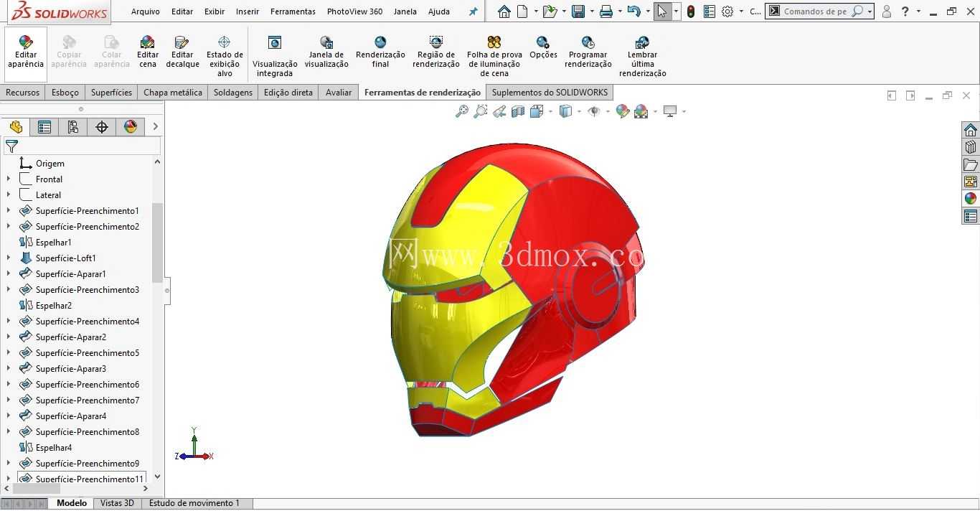The image size is (980, 511).
Task: Open the ConfigurationManager tab
Action: click(x=73, y=127)
